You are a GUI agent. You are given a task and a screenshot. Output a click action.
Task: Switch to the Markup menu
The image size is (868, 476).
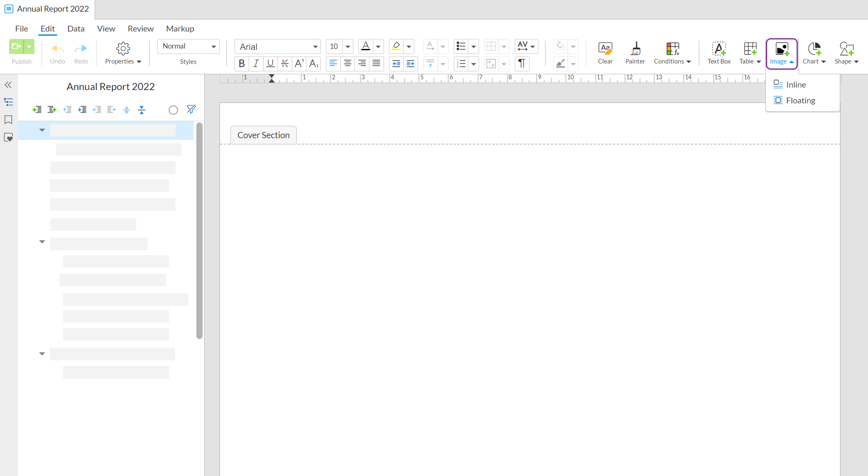click(x=180, y=28)
